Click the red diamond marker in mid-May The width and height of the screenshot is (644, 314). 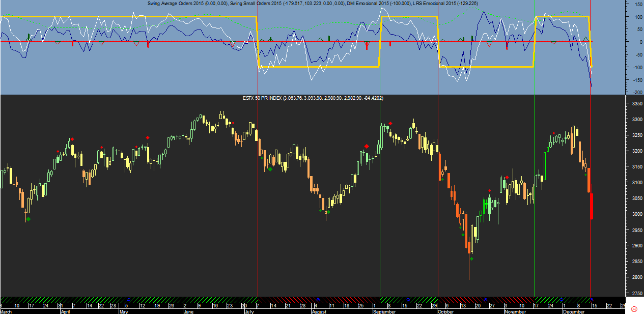pos(148,137)
